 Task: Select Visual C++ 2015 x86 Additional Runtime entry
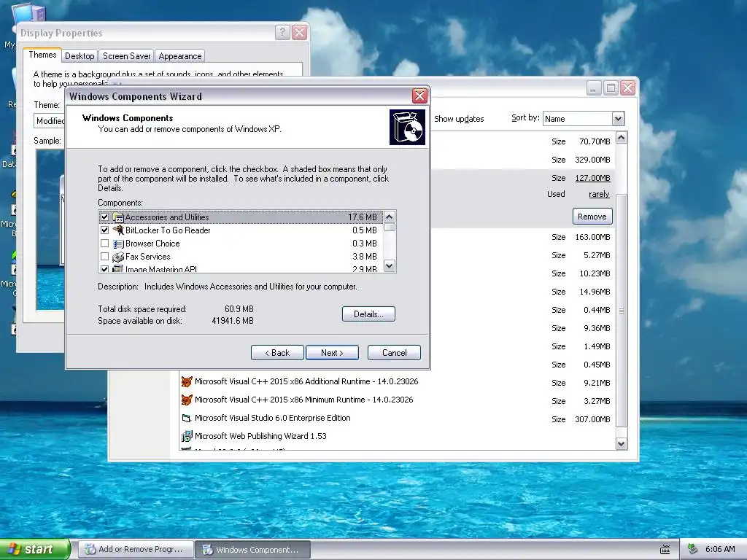[x=306, y=381]
